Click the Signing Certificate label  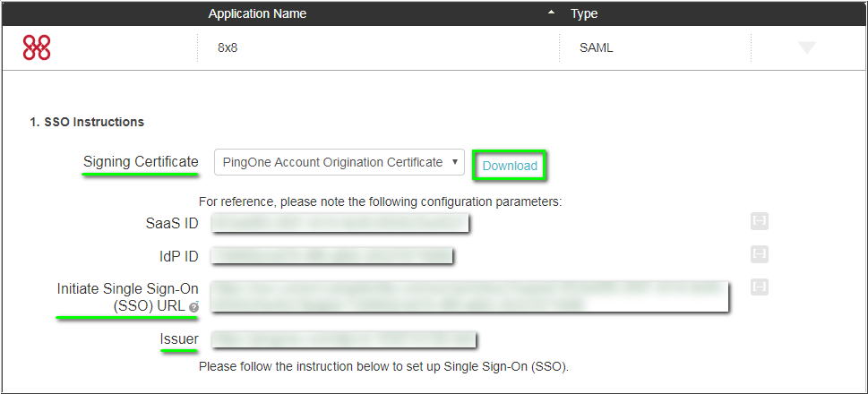coord(141,162)
